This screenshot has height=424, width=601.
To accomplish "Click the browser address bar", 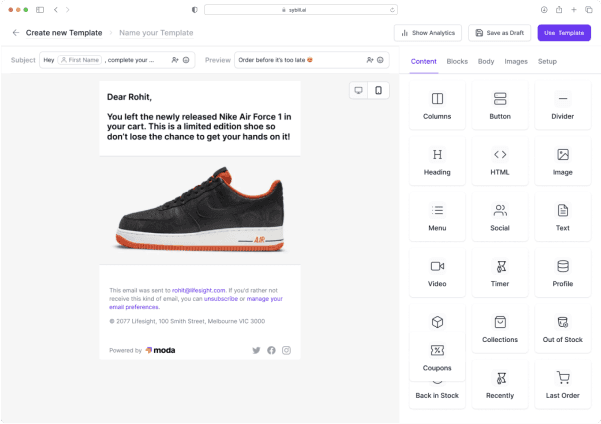I will (301, 10).
